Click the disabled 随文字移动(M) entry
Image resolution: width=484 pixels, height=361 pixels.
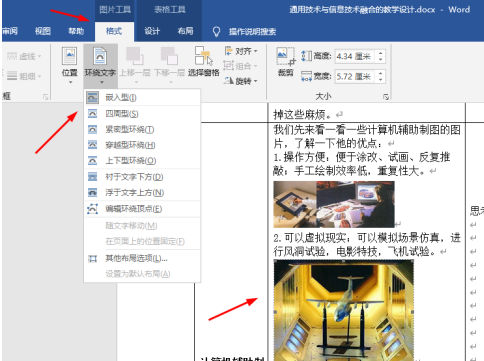pyautogui.click(x=142, y=226)
